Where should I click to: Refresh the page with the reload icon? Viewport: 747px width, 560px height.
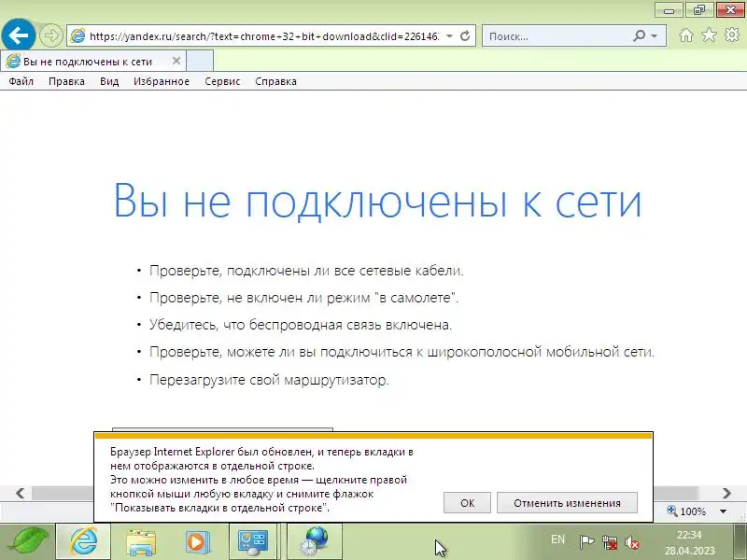pos(465,35)
